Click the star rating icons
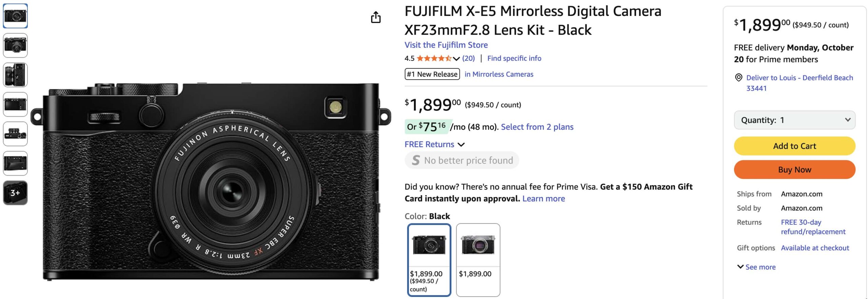 pyautogui.click(x=434, y=58)
